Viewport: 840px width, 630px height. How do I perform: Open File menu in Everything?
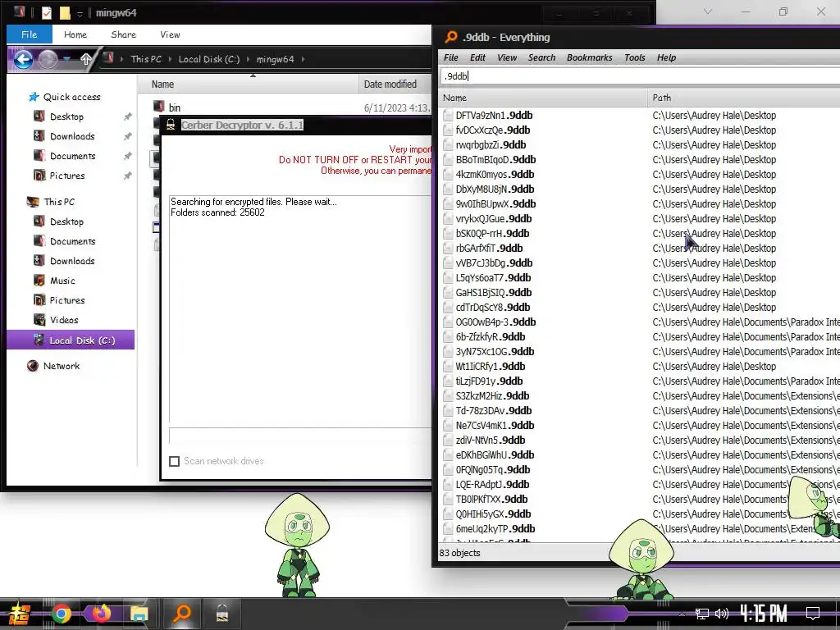pos(451,57)
